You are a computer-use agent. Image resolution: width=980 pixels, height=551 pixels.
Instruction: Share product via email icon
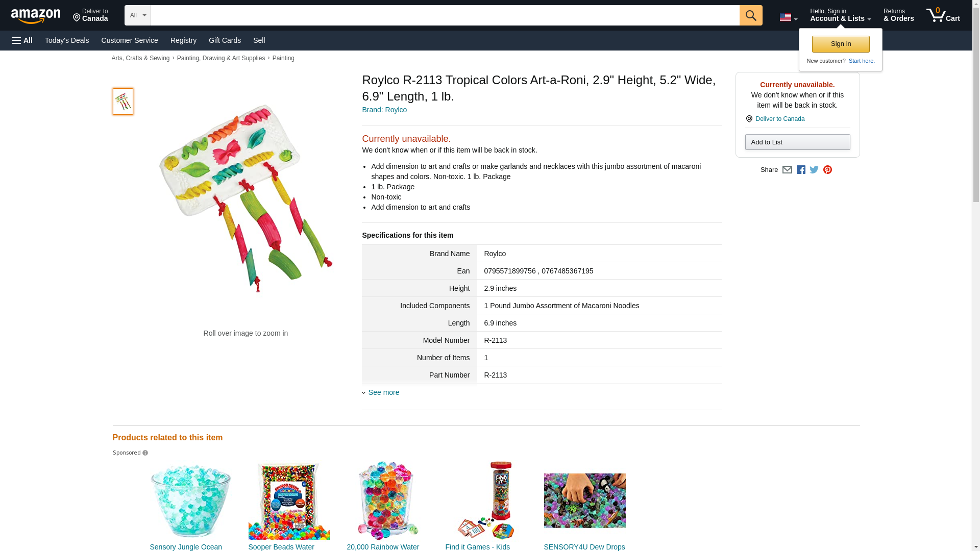[x=787, y=170]
